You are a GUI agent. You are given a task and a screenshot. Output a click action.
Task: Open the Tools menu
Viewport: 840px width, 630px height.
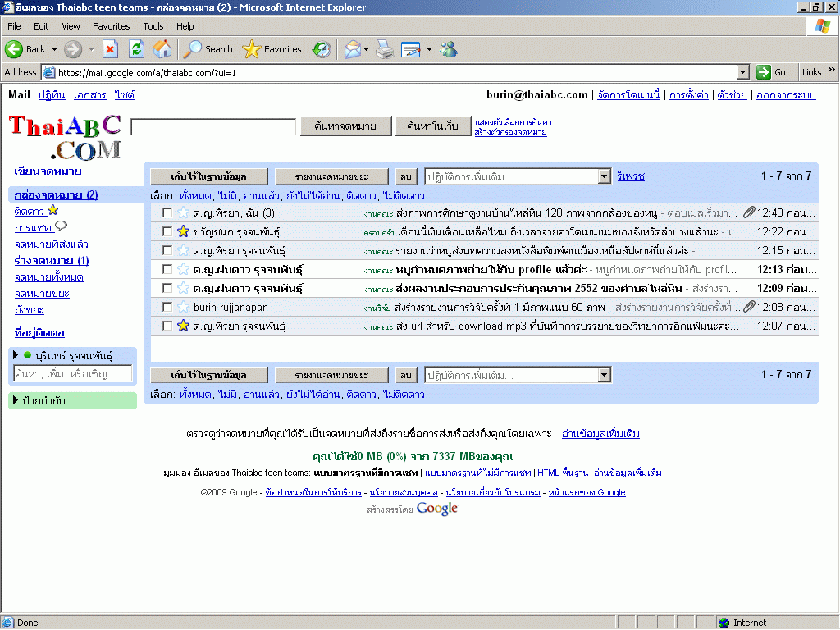click(153, 26)
